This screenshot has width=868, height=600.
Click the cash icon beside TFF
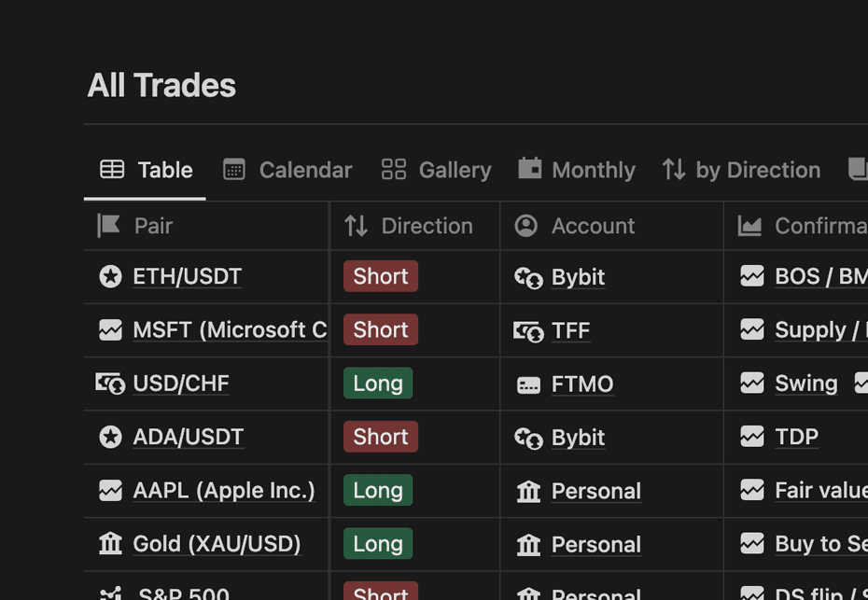pos(528,331)
